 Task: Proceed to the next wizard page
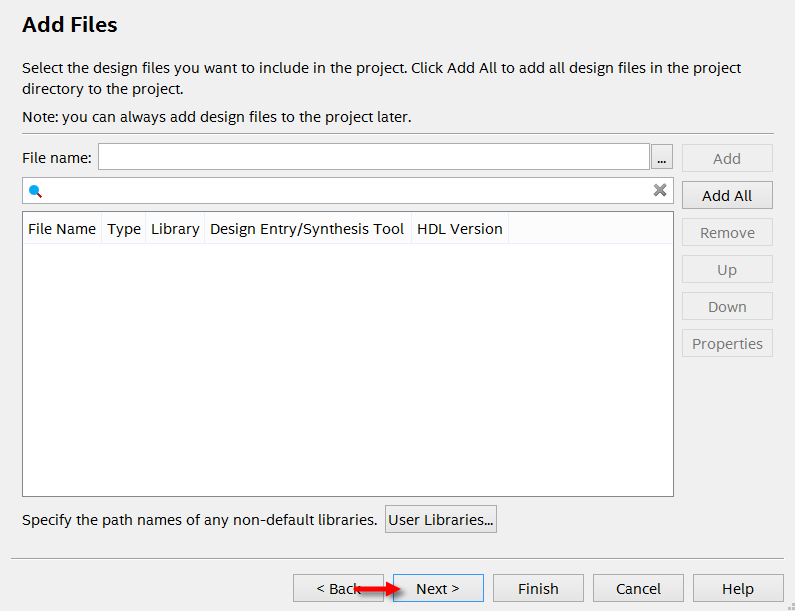click(x=438, y=588)
